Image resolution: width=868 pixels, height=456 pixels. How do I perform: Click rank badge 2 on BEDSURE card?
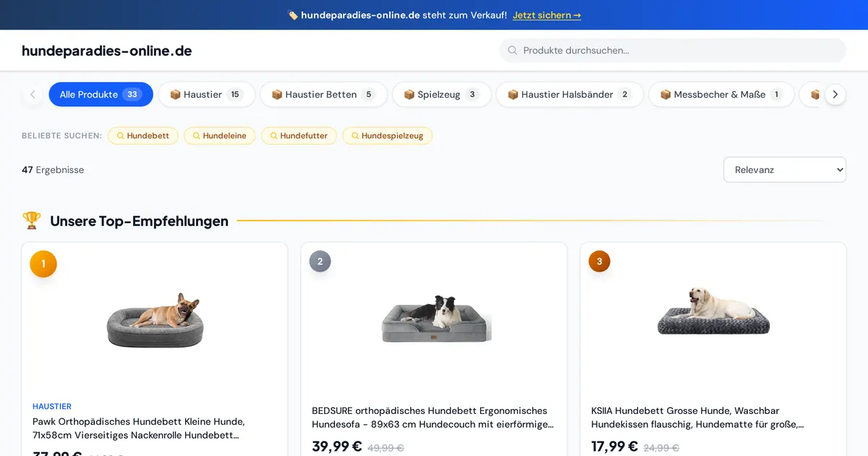pos(320,261)
